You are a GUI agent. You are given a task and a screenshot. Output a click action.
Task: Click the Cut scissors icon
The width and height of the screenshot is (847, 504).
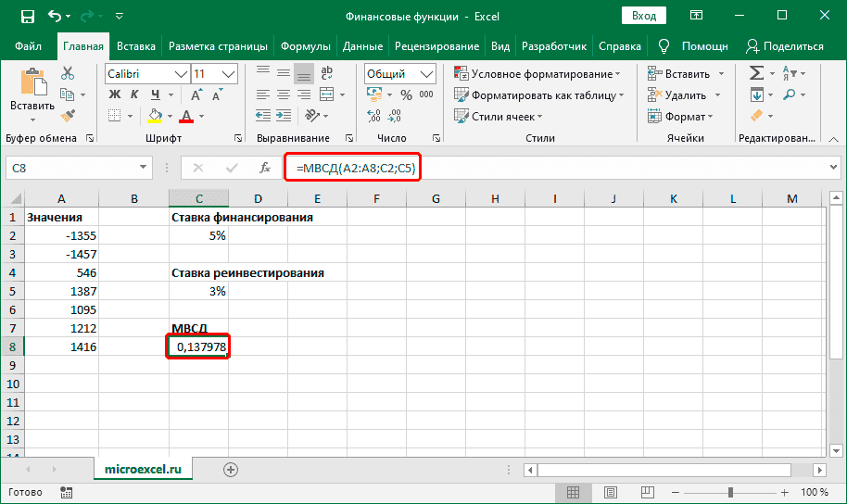pos(68,74)
